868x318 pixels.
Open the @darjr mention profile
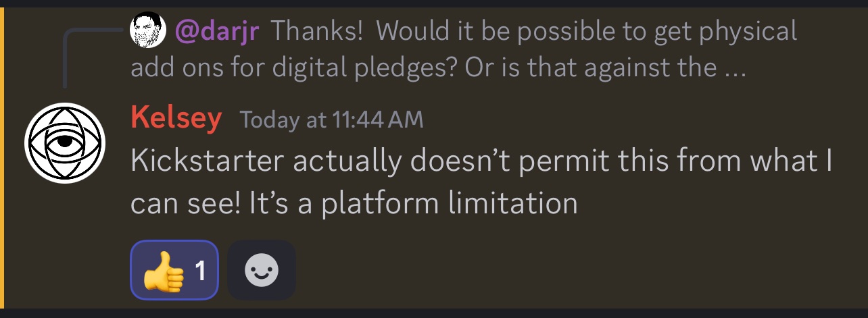(216, 30)
